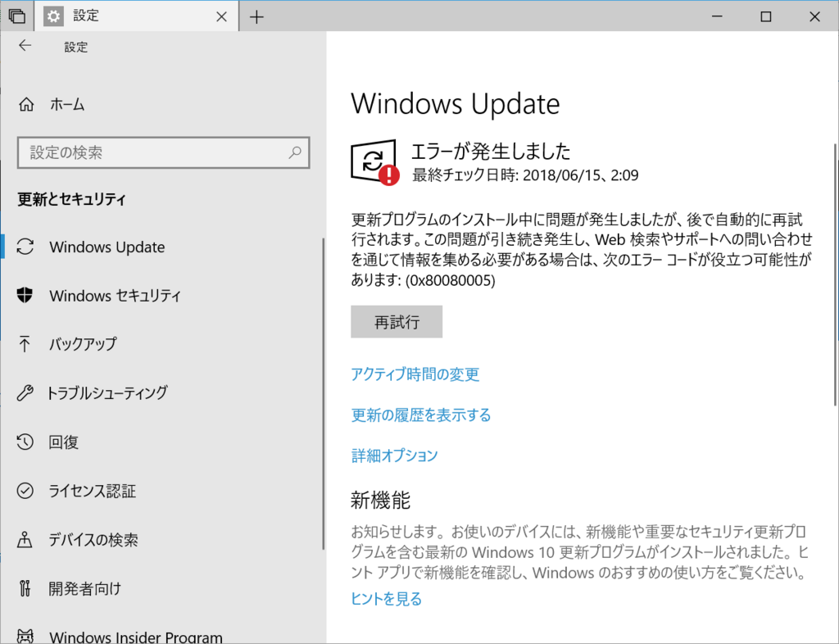Click the Windows Update sync icon in the sidebar
The height and width of the screenshot is (644, 839).
click(25, 247)
